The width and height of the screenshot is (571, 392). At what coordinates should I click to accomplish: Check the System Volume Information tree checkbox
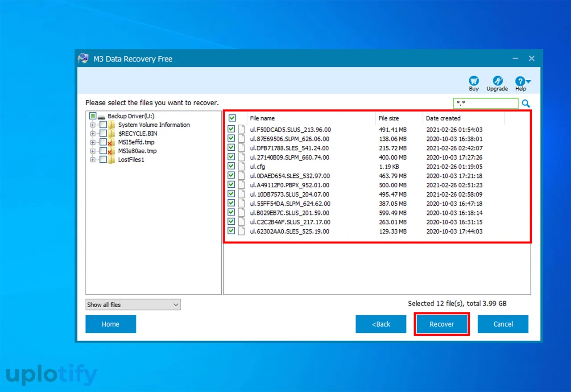point(103,125)
